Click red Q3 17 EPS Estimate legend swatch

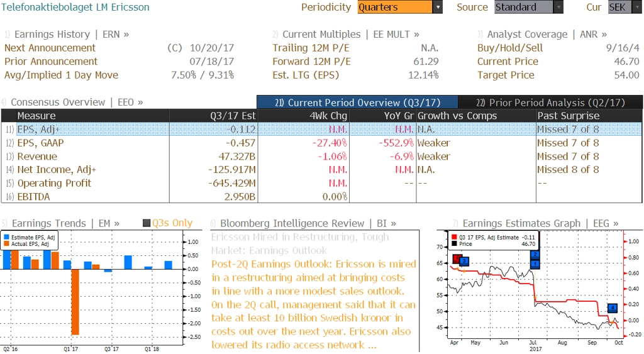(x=454, y=238)
